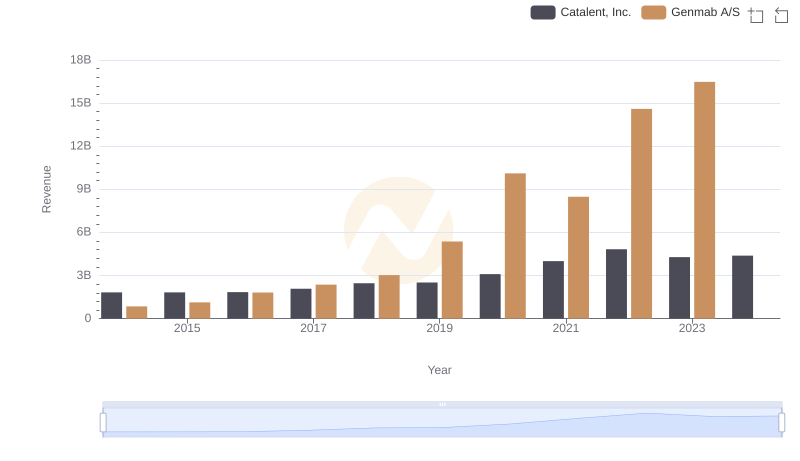Click the Catalent bar for 2016
This screenshot has height=461, width=800.
[238, 305]
